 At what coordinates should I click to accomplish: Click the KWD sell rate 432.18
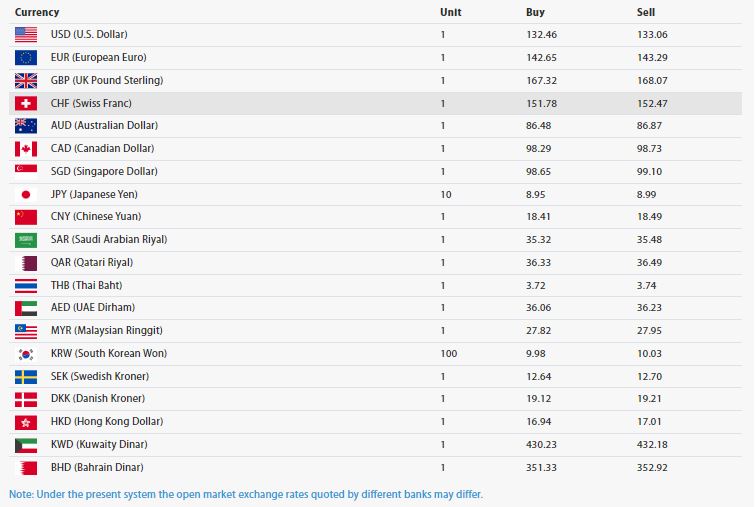[x=652, y=444]
